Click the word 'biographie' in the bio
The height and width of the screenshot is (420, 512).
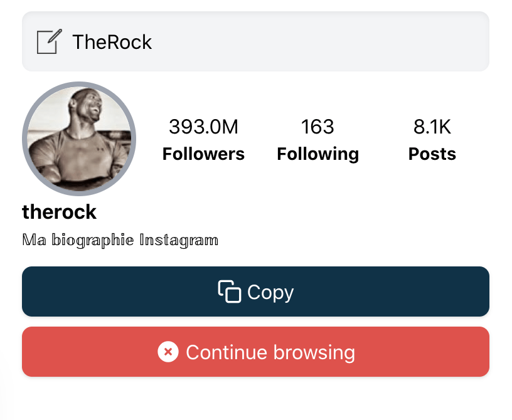click(93, 241)
